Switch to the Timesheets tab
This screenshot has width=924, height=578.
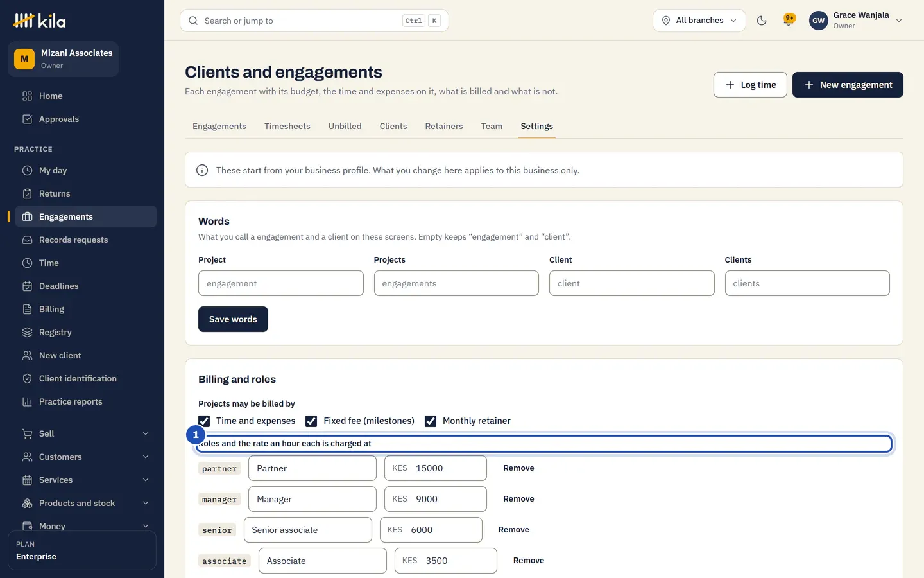click(x=287, y=127)
